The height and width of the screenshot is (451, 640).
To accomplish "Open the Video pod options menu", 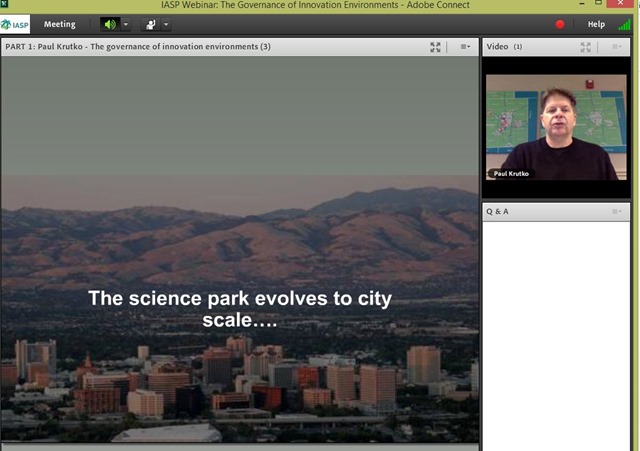I will 616,47.
